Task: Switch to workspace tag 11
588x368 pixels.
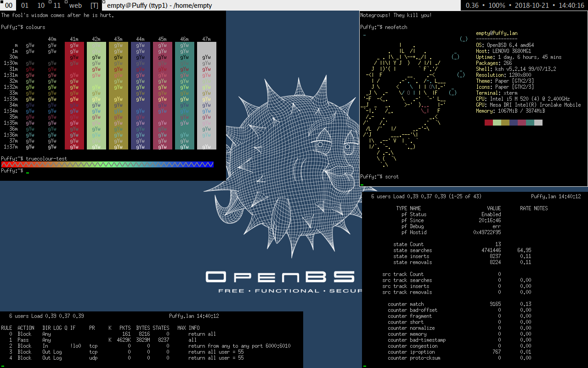Action: [x=57, y=6]
